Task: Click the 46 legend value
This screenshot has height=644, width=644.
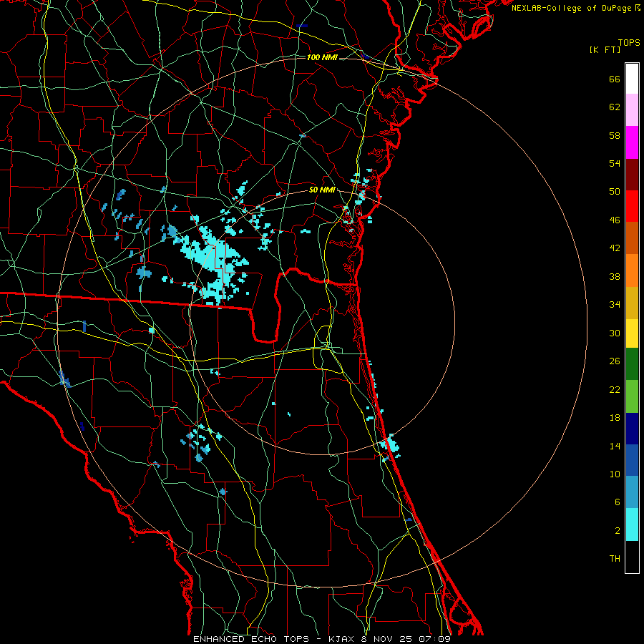Action: (x=615, y=220)
